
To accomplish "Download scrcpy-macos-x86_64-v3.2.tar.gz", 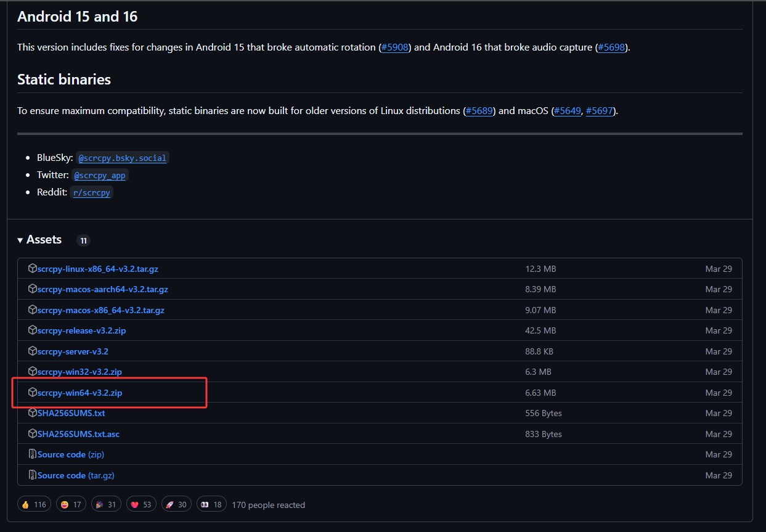I will [x=101, y=310].
